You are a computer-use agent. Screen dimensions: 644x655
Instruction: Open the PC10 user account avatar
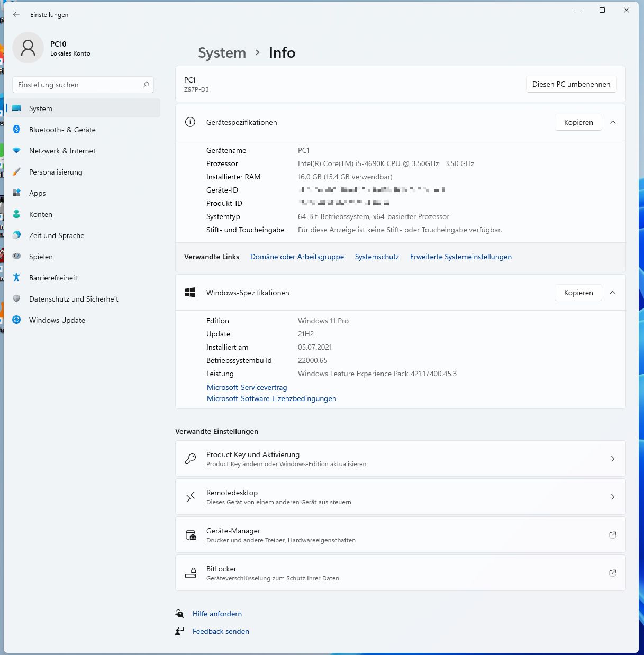tap(28, 48)
